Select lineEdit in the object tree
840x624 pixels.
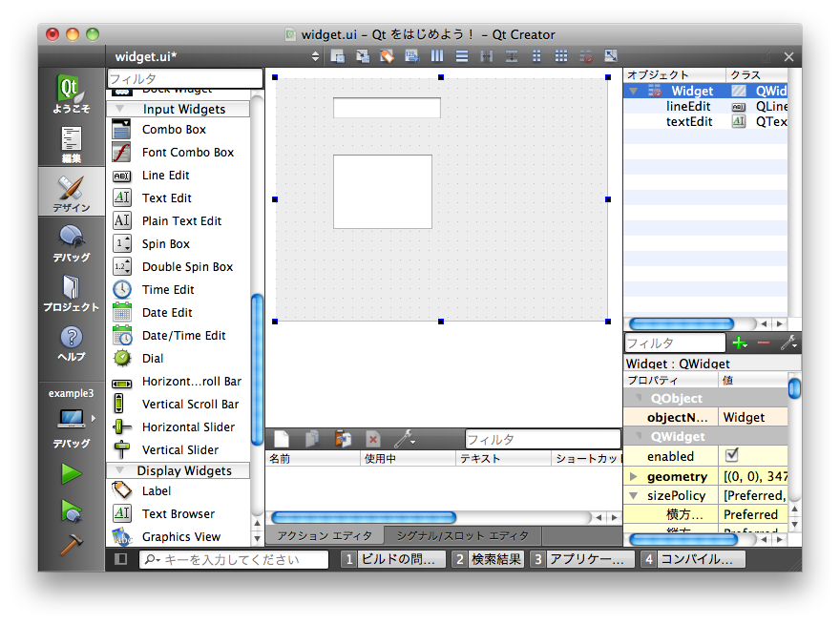688,107
